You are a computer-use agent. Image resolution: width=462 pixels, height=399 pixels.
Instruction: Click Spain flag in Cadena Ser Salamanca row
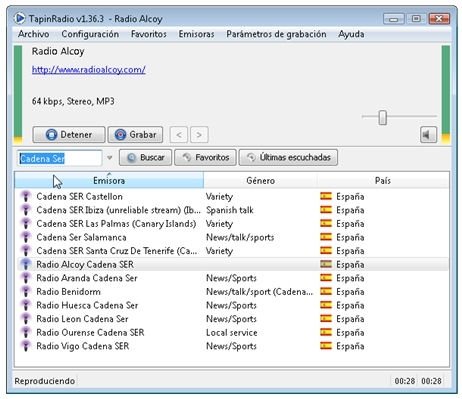point(326,237)
